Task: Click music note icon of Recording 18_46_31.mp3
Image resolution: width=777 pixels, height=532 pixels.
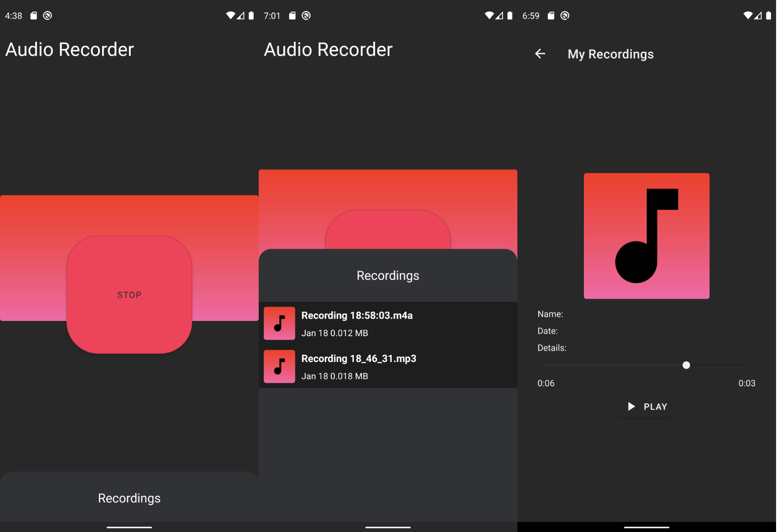Action: [279, 367]
